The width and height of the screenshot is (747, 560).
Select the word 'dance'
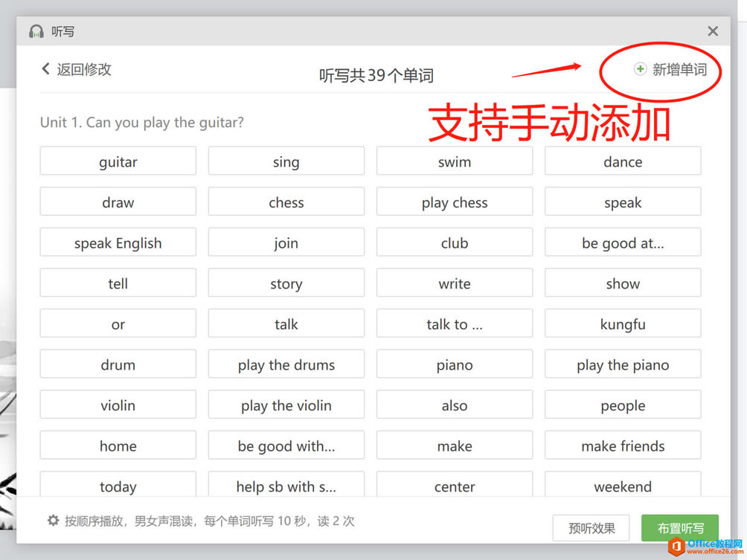(x=623, y=161)
